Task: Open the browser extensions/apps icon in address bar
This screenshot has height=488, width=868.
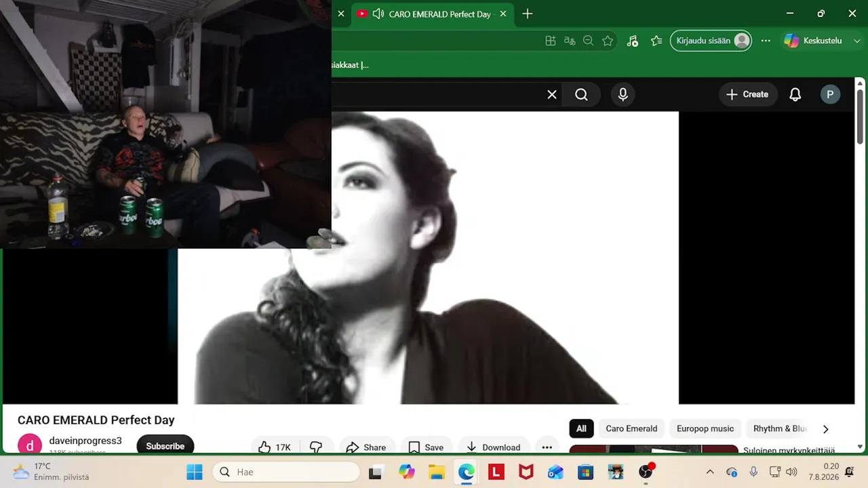Action: pos(551,41)
